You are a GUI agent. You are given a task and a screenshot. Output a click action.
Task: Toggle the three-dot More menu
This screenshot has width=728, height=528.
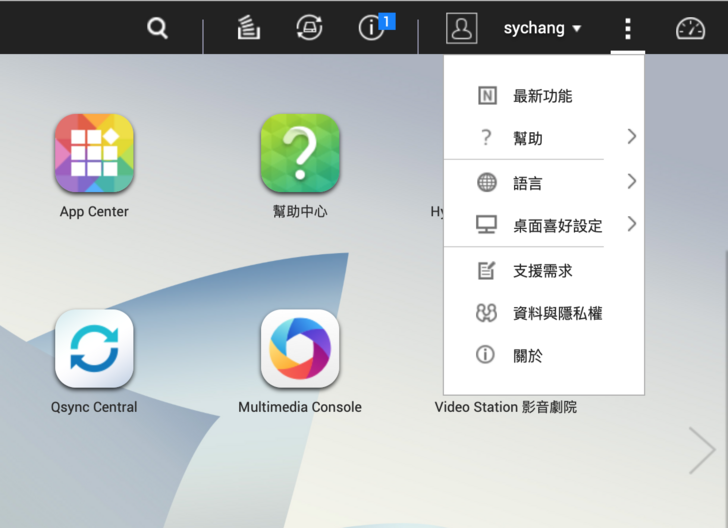[x=628, y=29]
